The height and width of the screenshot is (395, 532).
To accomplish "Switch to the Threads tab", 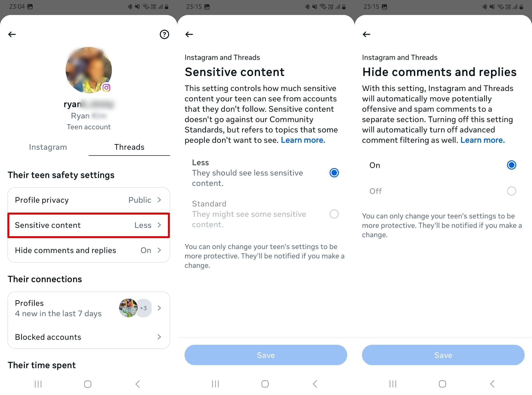I will point(129,147).
